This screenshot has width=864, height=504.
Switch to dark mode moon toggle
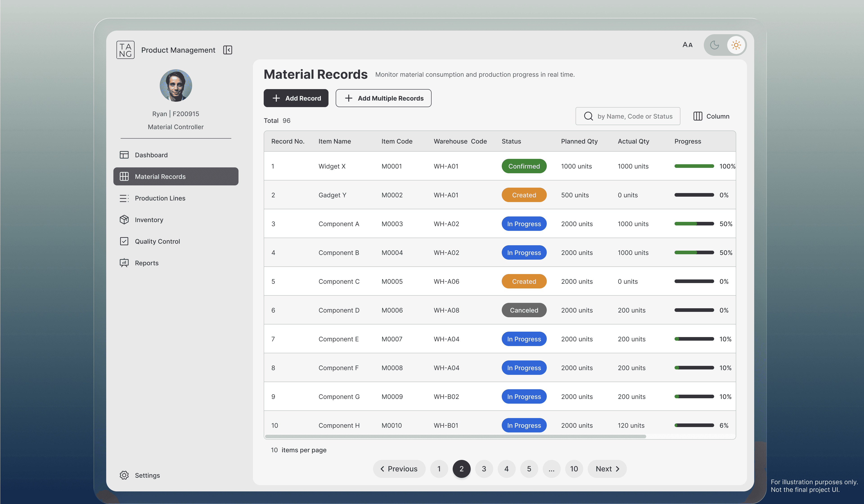pyautogui.click(x=715, y=45)
